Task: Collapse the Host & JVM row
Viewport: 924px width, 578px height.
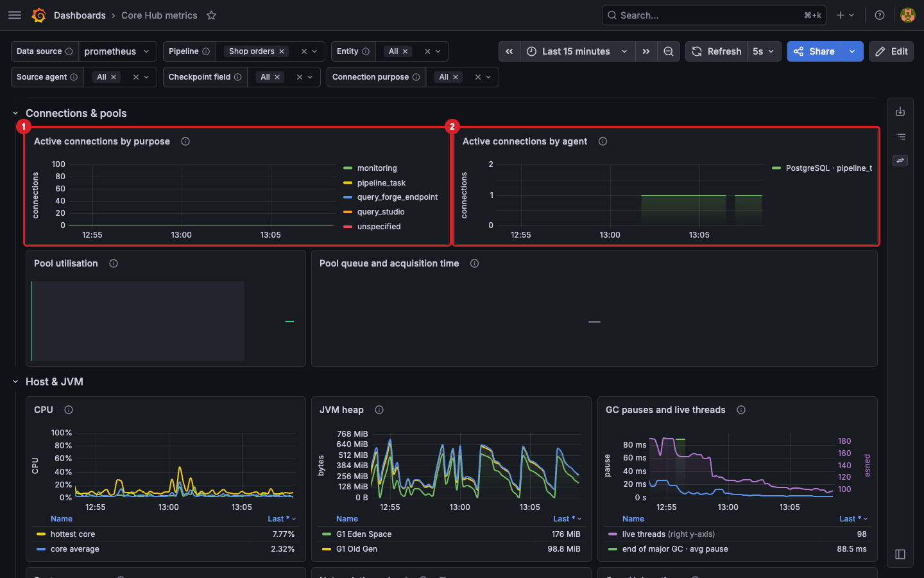Action: (x=15, y=381)
